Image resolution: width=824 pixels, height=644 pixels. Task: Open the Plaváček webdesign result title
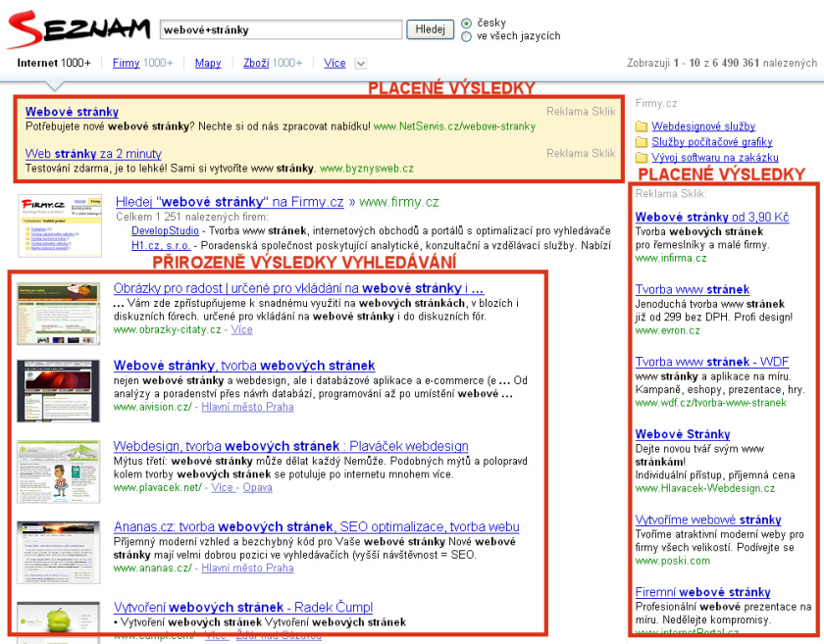coord(290,447)
